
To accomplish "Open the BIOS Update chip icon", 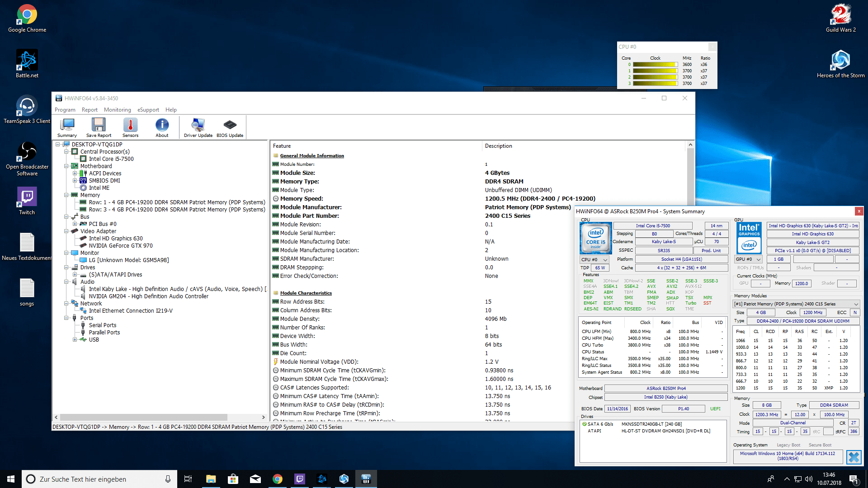I will click(x=230, y=127).
